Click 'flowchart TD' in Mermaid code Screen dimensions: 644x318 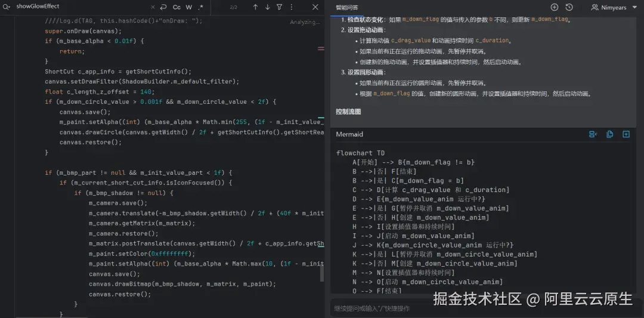pyautogui.click(x=360, y=153)
